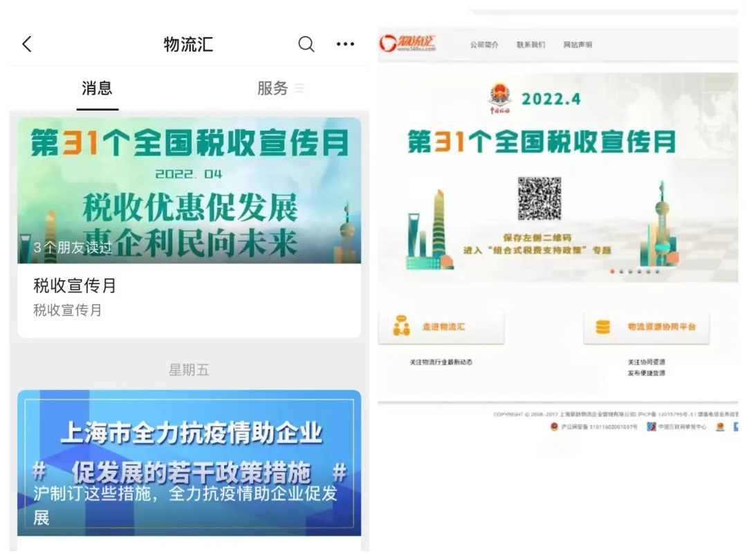Tap the back arrow in the 物流汇 header

(27, 44)
